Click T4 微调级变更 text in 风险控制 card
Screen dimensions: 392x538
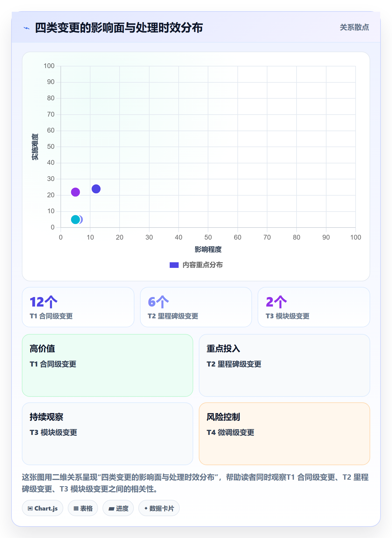point(230,433)
